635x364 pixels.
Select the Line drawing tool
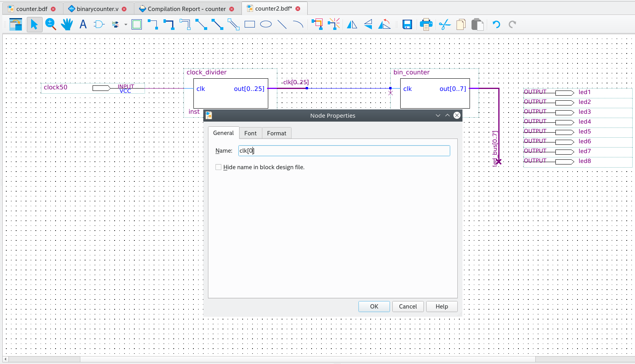282,24
